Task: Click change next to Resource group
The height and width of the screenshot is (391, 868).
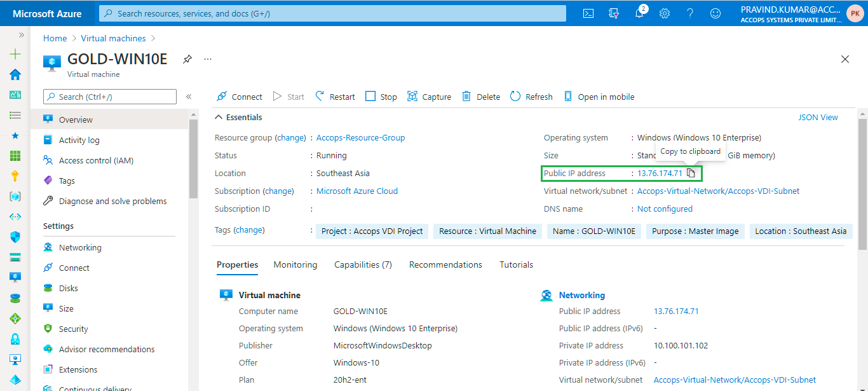Action: click(291, 137)
